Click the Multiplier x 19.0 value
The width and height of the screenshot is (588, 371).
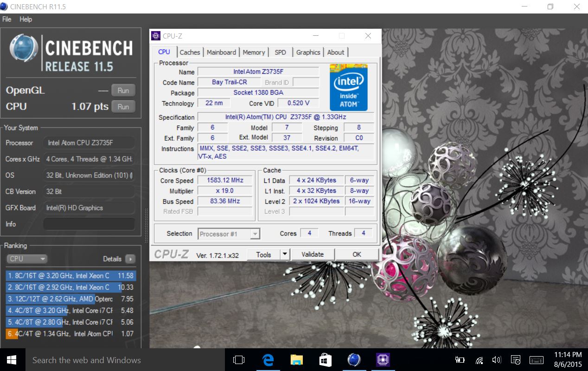pos(225,191)
